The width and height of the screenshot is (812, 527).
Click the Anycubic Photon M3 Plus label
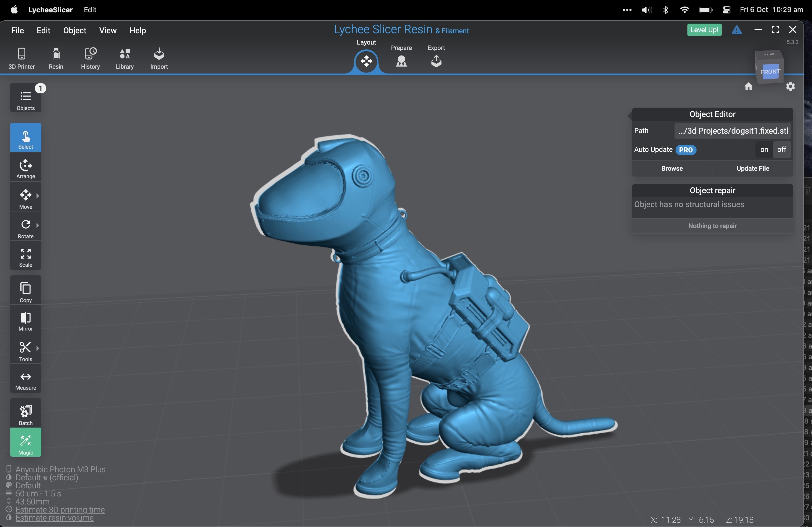pos(60,469)
